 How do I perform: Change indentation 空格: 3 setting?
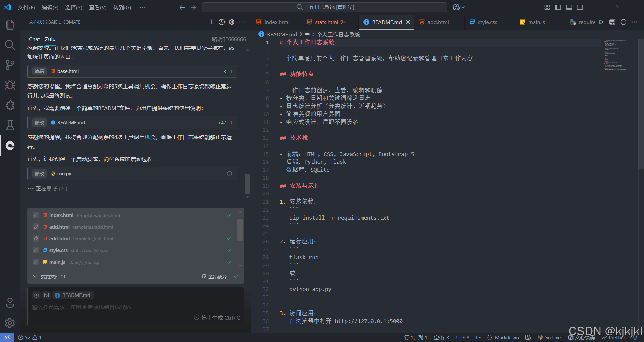pyautogui.click(x=441, y=337)
